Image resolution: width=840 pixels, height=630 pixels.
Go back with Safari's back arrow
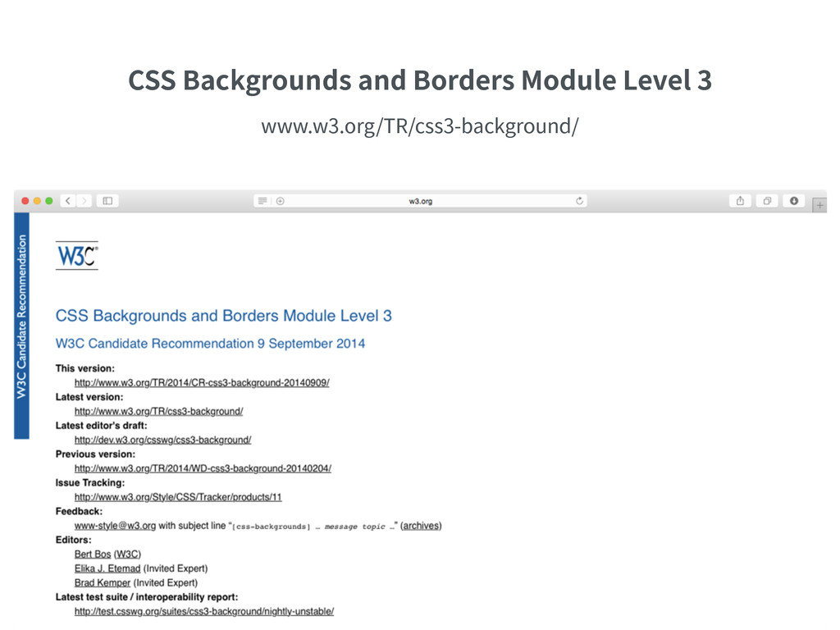click(68, 201)
